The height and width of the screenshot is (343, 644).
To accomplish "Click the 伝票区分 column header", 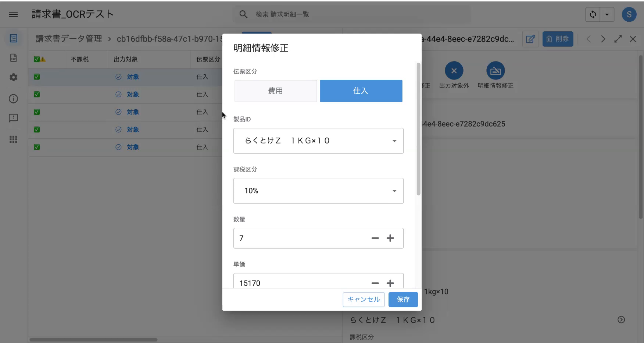I will coord(208,59).
